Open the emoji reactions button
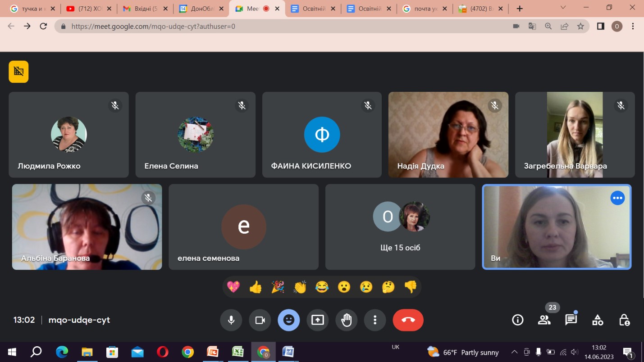This screenshot has height=362, width=644. click(289, 320)
